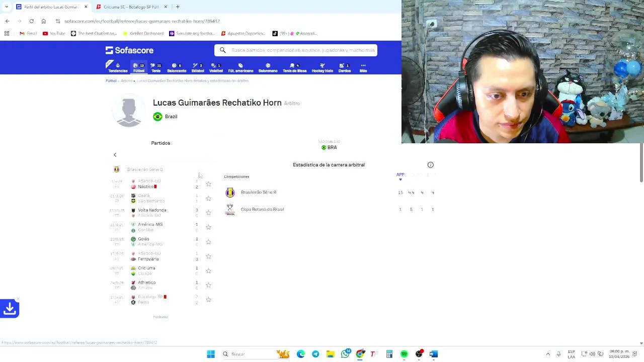Image resolution: width=644 pixels, height=362 pixels.
Task: Open the Hockey hielo section
Action: [323, 67]
